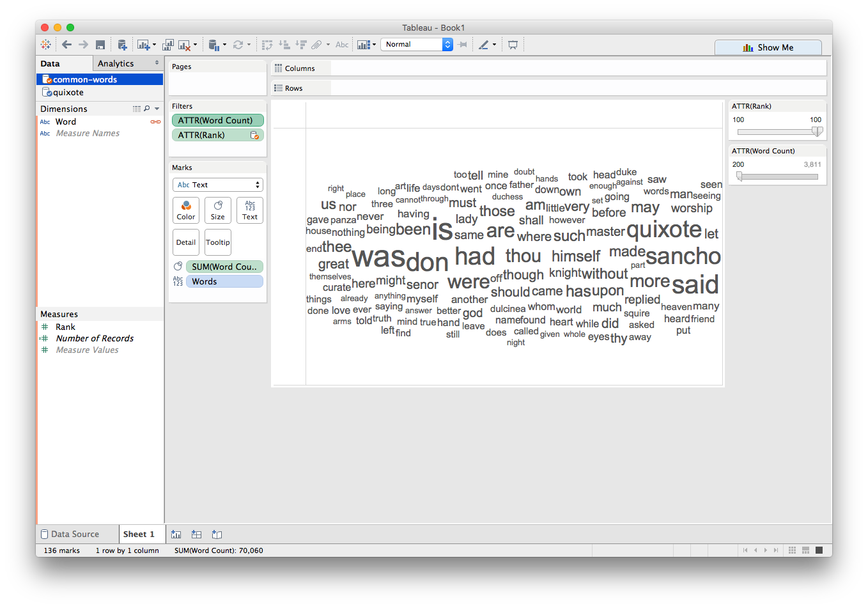Enter presentation mode from the toolbar
Viewport: 868px width, 608px height.
[513, 45]
